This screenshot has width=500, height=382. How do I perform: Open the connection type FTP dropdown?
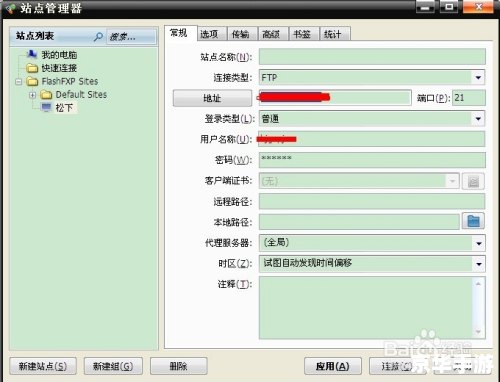(x=478, y=78)
